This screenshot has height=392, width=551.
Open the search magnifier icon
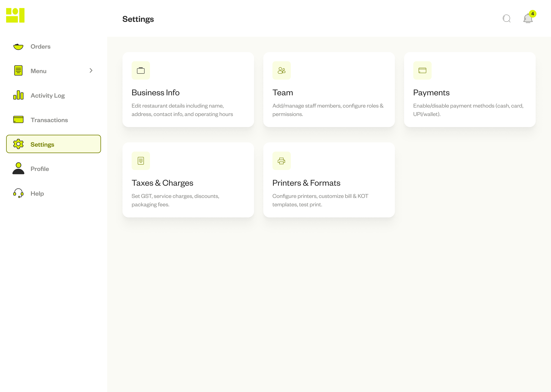point(507,19)
